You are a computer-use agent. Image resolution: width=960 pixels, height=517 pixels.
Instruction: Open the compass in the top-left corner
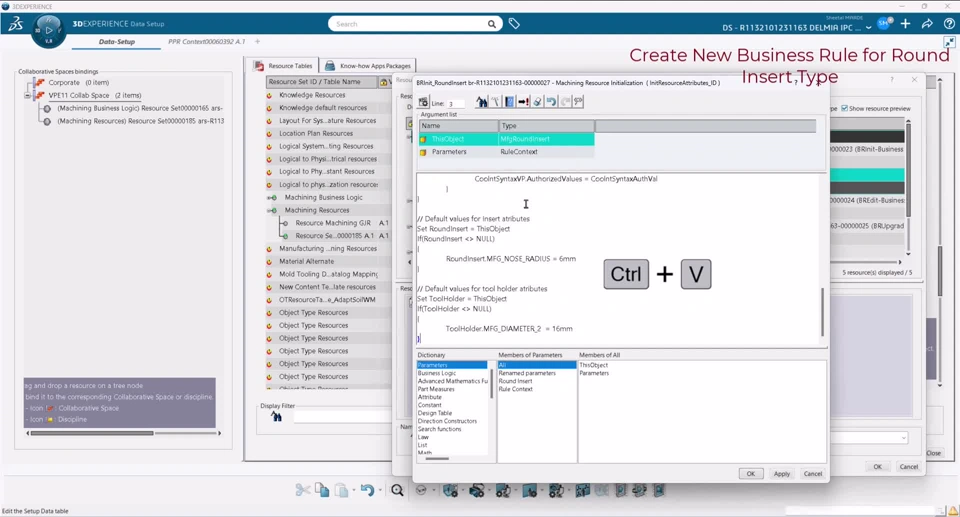pyautogui.click(x=48, y=30)
